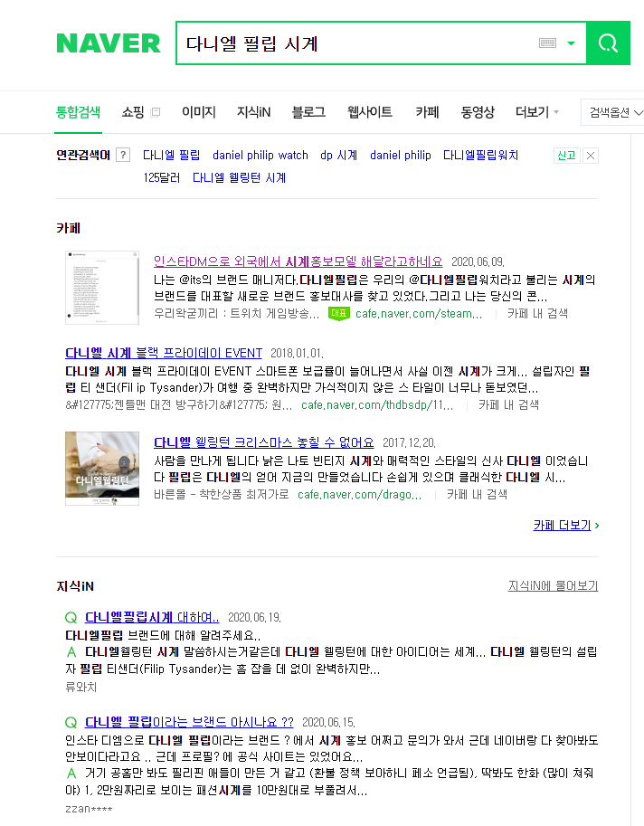
Task: Click date 2020.06.15. on second 지식iN question
Action: tap(328, 722)
